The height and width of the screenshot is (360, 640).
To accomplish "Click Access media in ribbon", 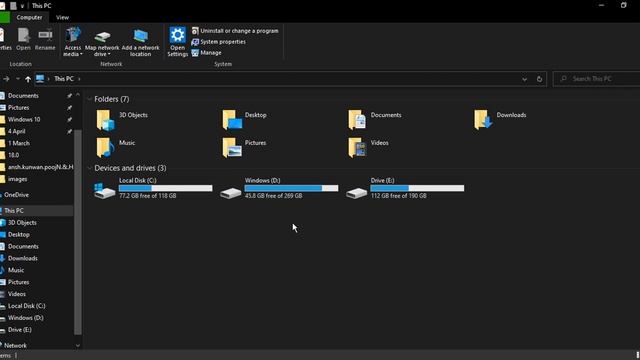I will click(73, 42).
